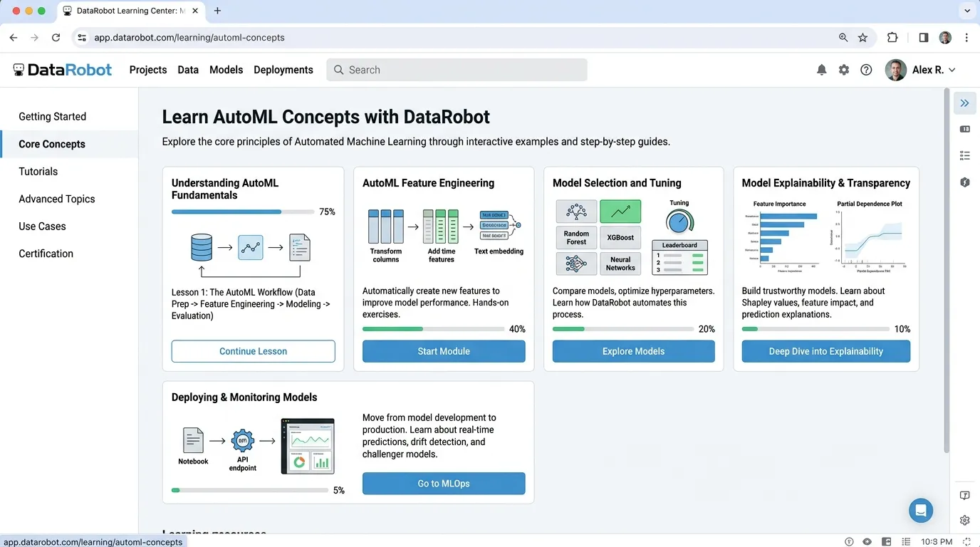Open the list view icon in right rail
The width and height of the screenshot is (980, 547).
964,155
